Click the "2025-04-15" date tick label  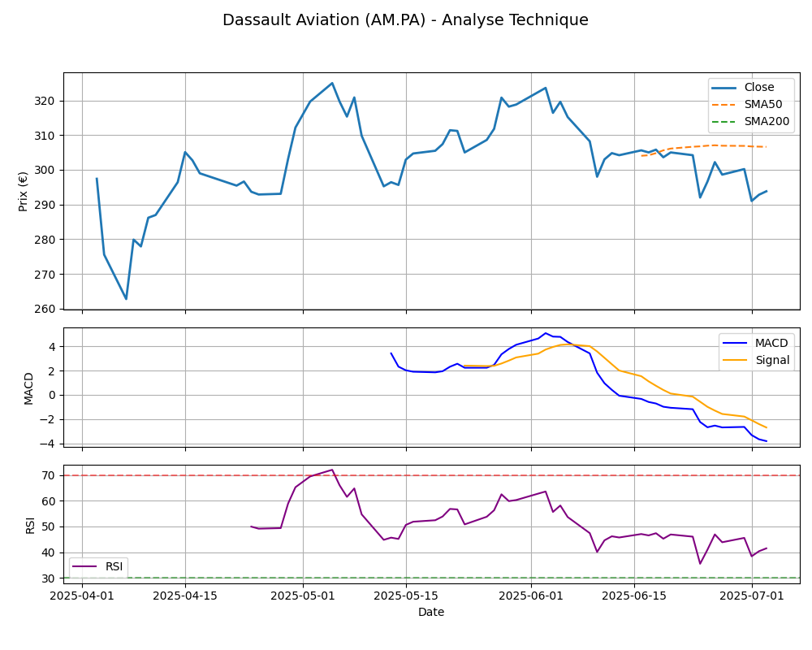[x=185, y=596]
